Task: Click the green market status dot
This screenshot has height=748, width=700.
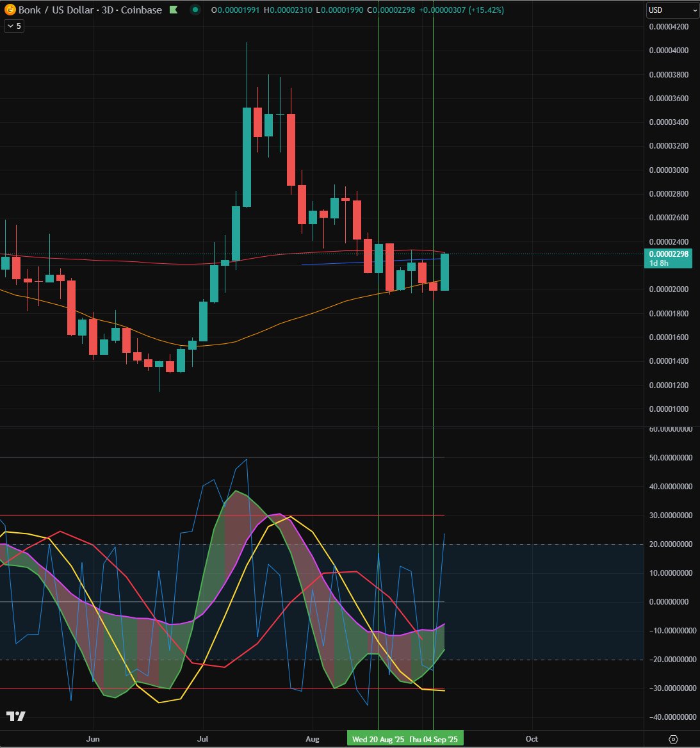Action: 196,10
